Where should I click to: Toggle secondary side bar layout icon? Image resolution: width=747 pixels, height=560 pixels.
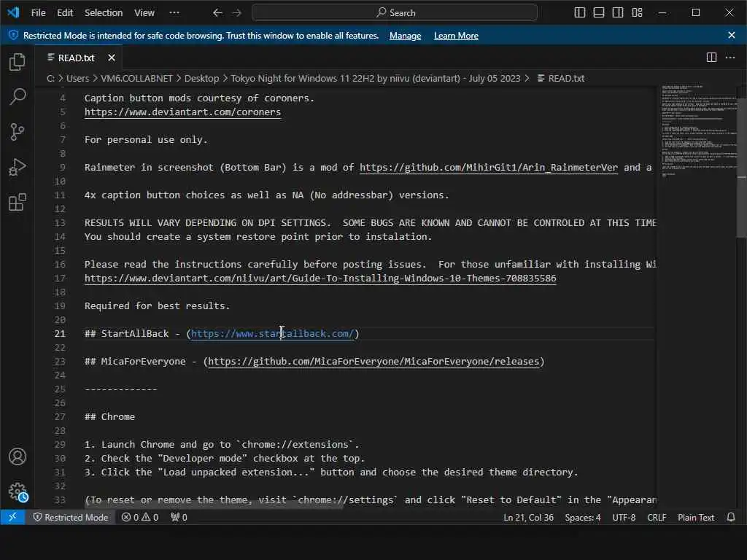coord(618,13)
